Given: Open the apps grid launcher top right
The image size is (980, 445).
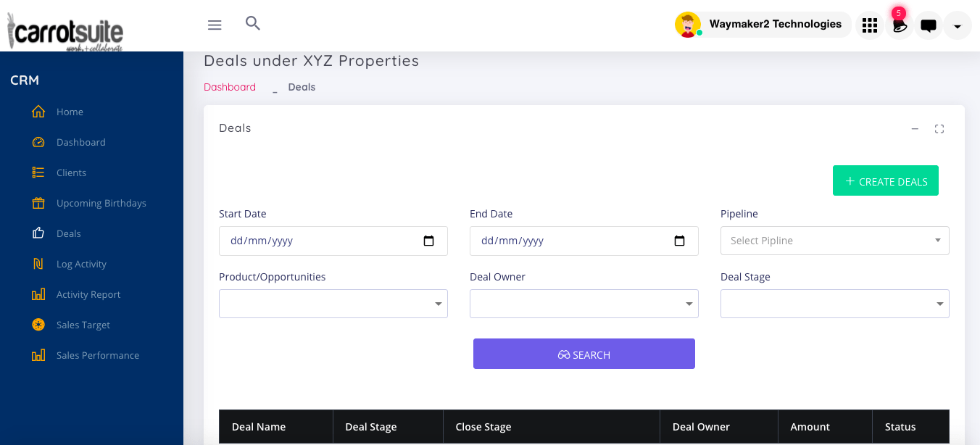Looking at the screenshot, I should coord(869,25).
